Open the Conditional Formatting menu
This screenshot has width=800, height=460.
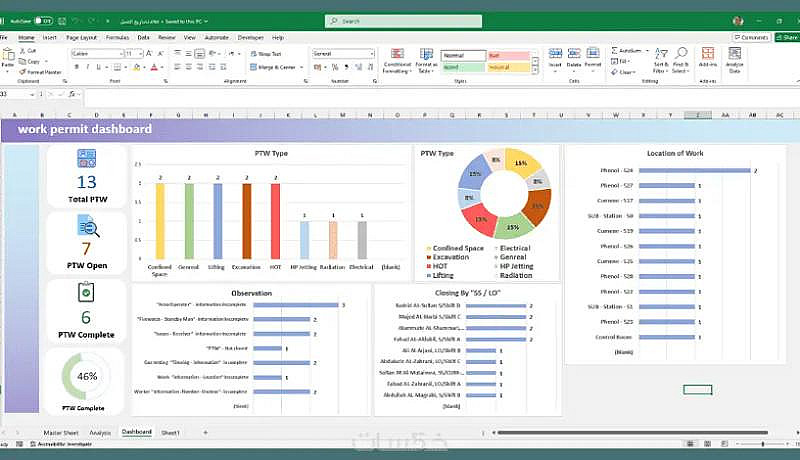tap(397, 61)
